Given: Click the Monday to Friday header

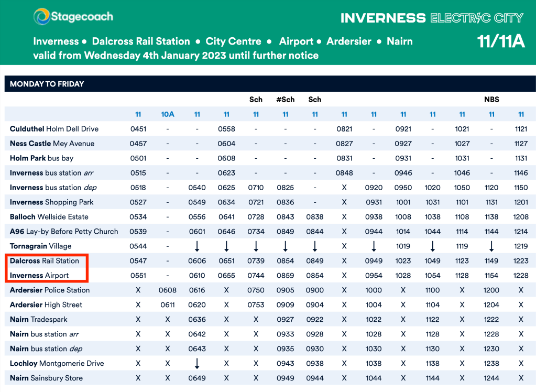Looking at the screenshot, I should click(x=47, y=84).
